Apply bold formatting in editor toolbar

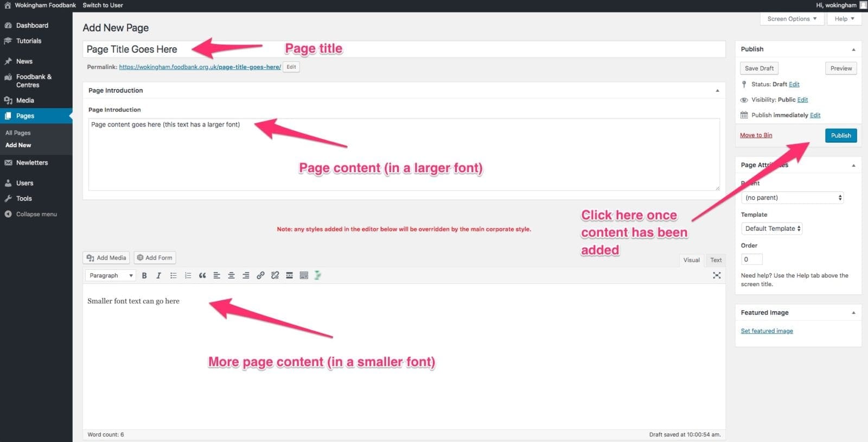(144, 275)
